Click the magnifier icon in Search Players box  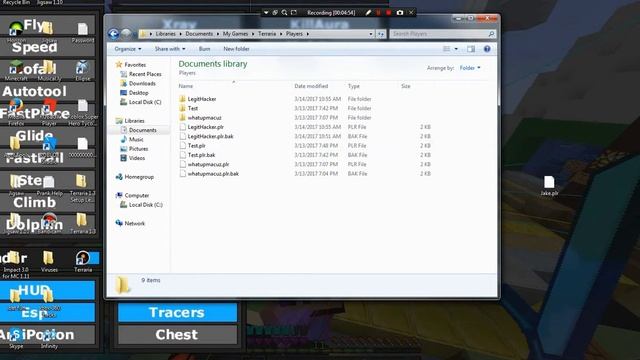pos(491,34)
